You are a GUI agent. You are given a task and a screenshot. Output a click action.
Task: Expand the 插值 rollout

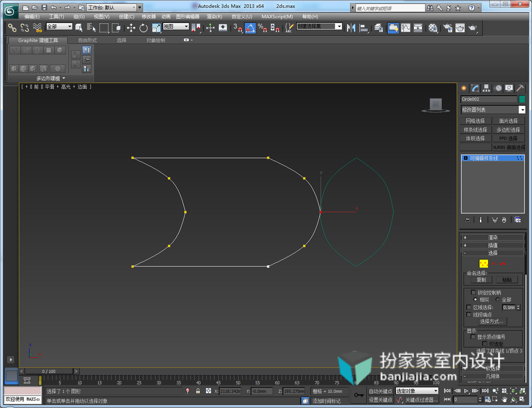(493, 245)
